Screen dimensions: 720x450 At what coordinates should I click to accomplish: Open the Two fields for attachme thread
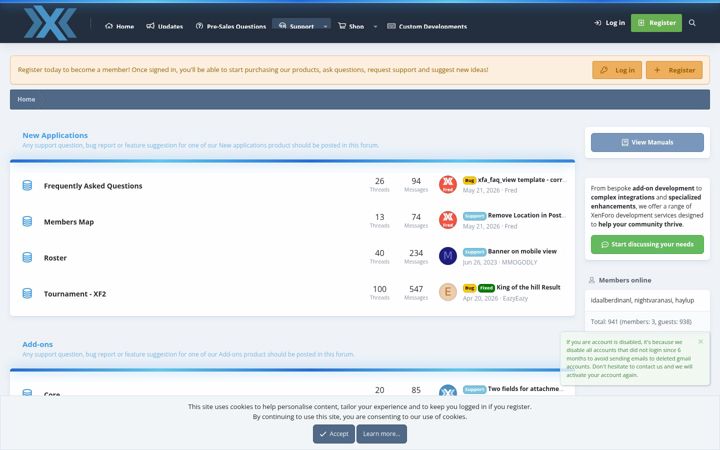(526, 388)
